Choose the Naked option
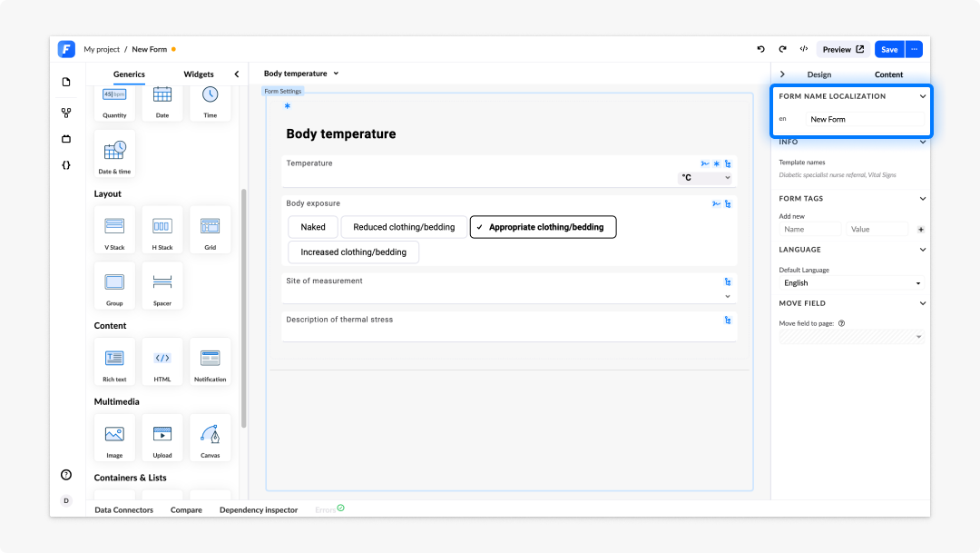Viewport: 980px width, 553px height. [x=313, y=227]
